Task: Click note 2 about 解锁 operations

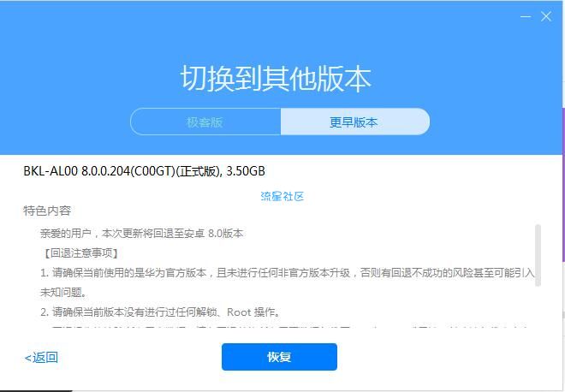Action: click(x=160, y=312)
